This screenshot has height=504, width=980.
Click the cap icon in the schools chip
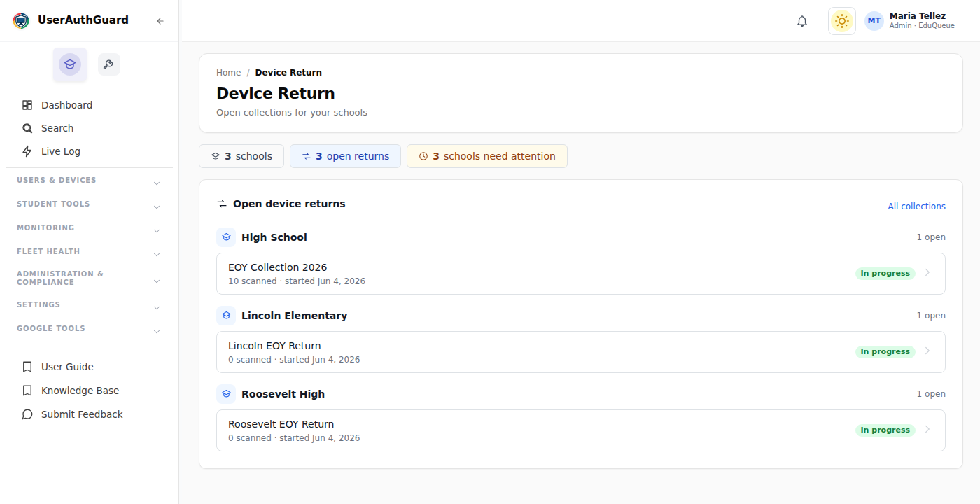click(216, 156)
